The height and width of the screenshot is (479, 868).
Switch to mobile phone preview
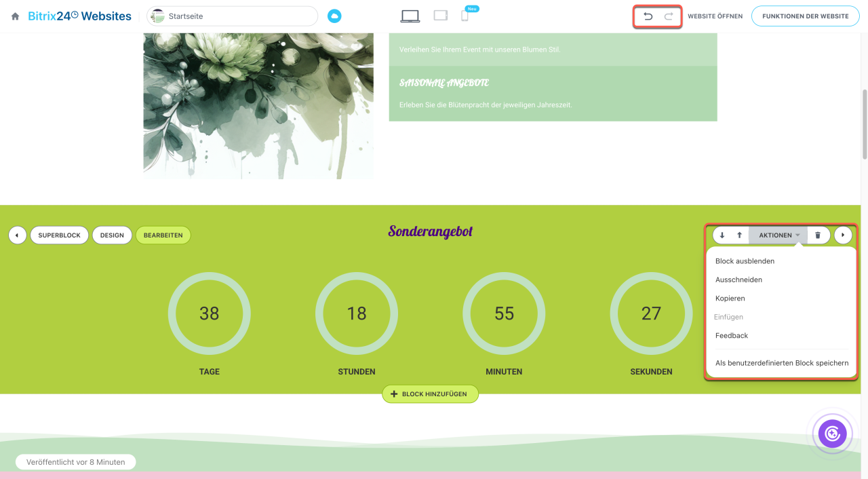pos(465,16)
